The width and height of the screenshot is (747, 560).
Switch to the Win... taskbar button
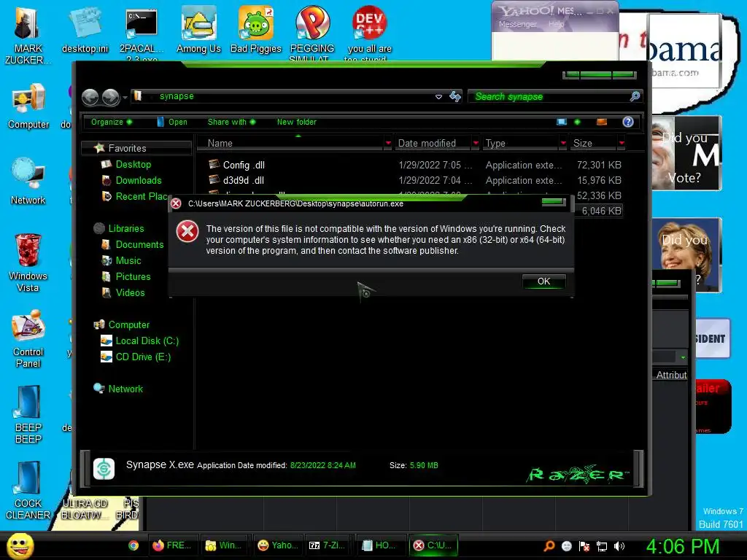click(x=223, y=545)
